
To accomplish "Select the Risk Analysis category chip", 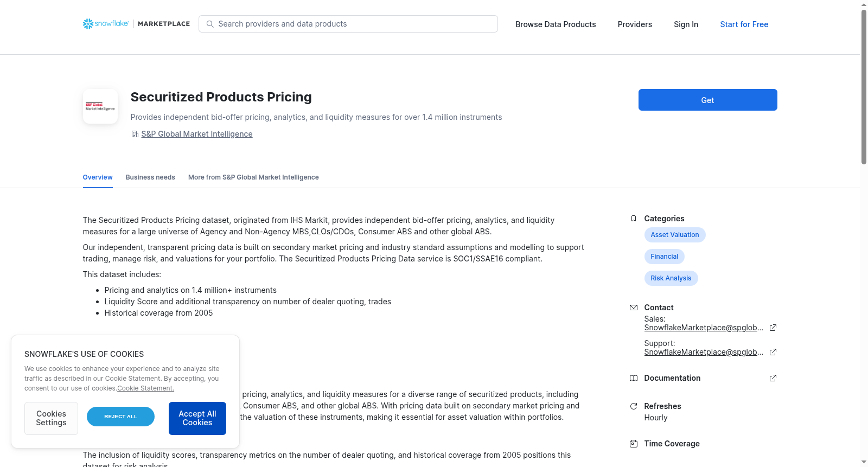I will [x=671, y=278].
